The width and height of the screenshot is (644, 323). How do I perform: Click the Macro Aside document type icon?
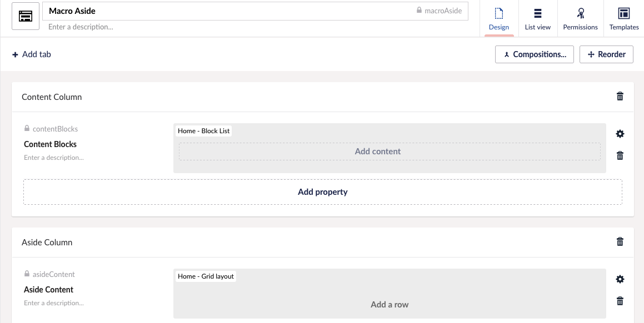coord(26,16)
